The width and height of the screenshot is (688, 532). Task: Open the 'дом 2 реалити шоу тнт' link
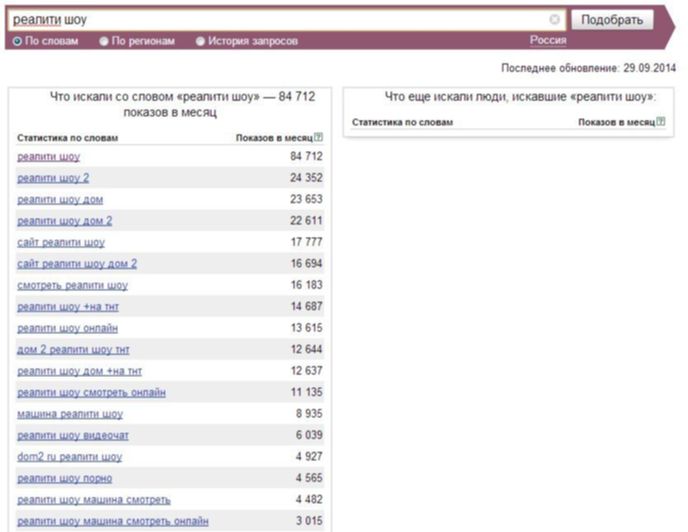point(73,350)
